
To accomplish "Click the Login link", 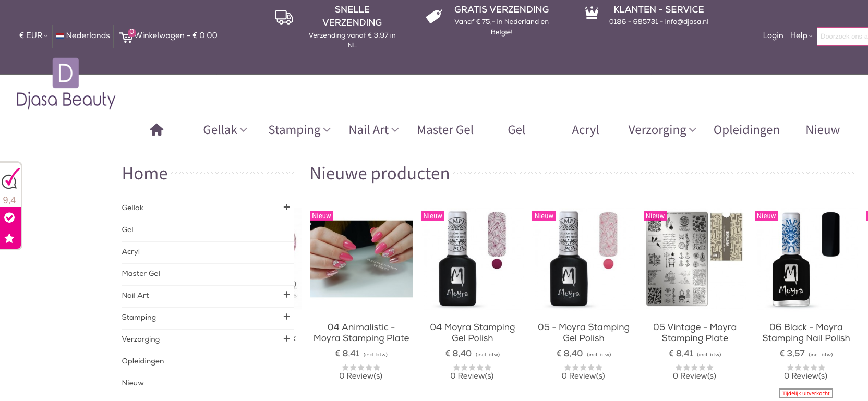I will coord(773,35).
